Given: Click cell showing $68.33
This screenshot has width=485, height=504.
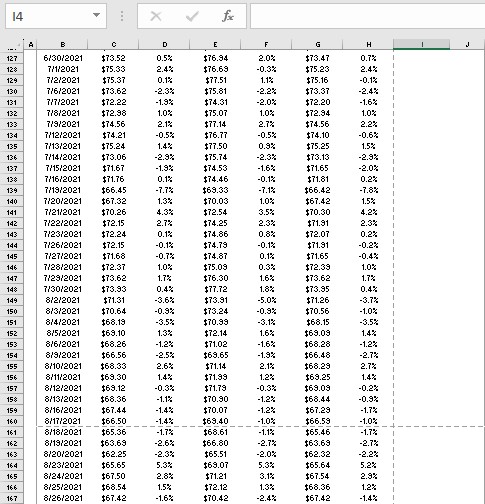Looking at the screenshot, I should pos(114,366).
